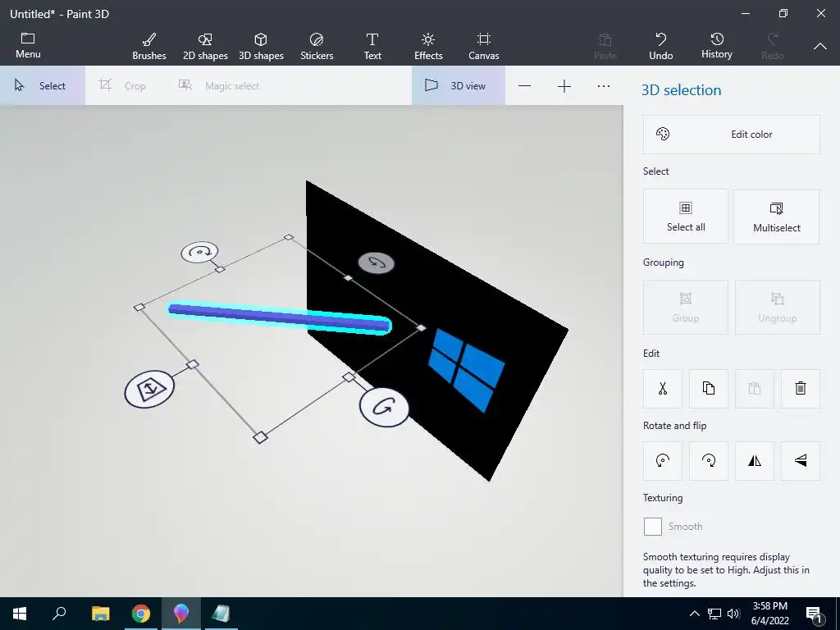The height and width of the screenshot is (630, 840).
Task: Click the Z-position depth handle
Action: [x=149, y=389]
